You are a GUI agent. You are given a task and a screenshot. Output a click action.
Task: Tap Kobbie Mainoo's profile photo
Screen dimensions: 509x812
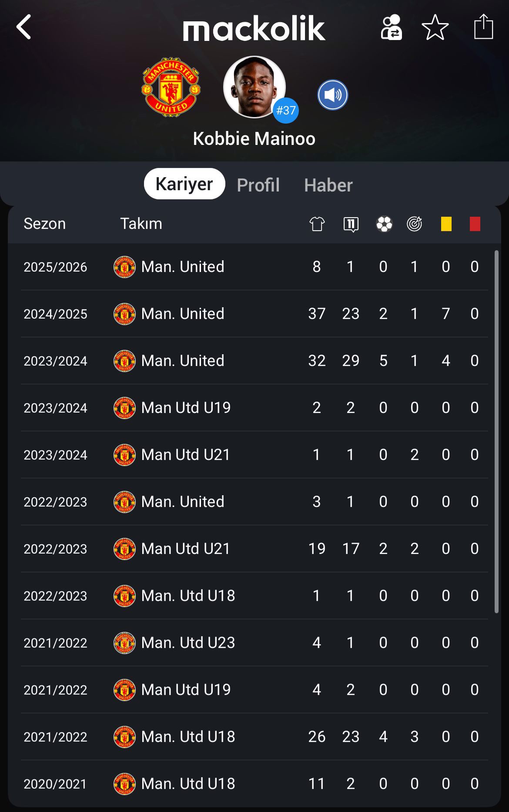tap(254, 87)
